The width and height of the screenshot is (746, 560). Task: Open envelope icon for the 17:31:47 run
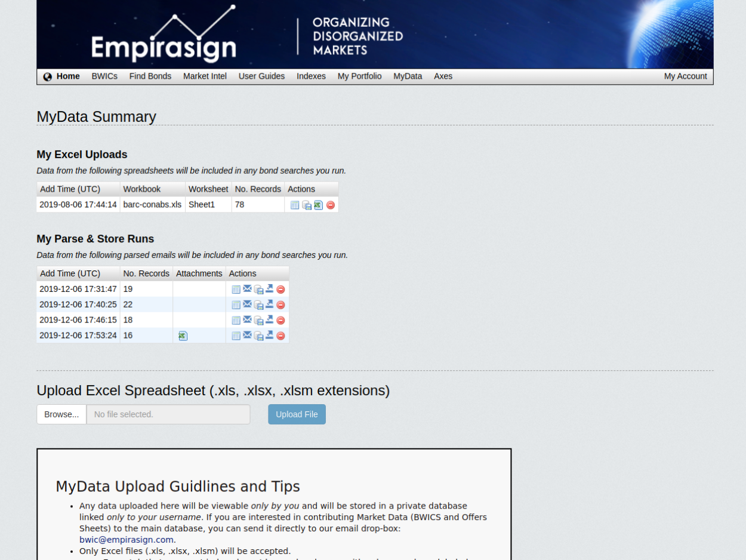(247, 289)
